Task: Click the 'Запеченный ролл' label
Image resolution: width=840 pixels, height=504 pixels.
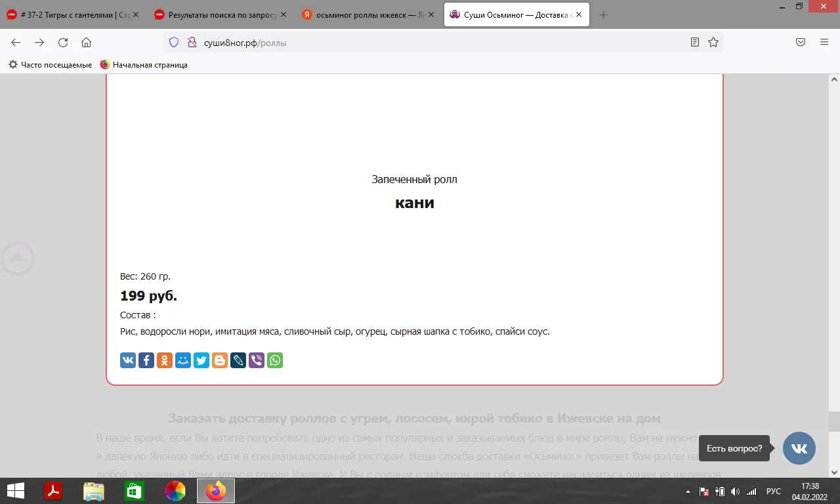Action: pos(415,179)
